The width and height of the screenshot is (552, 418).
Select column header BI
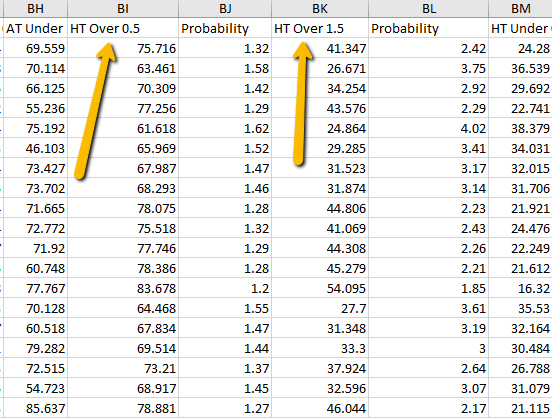click(123, 8)
